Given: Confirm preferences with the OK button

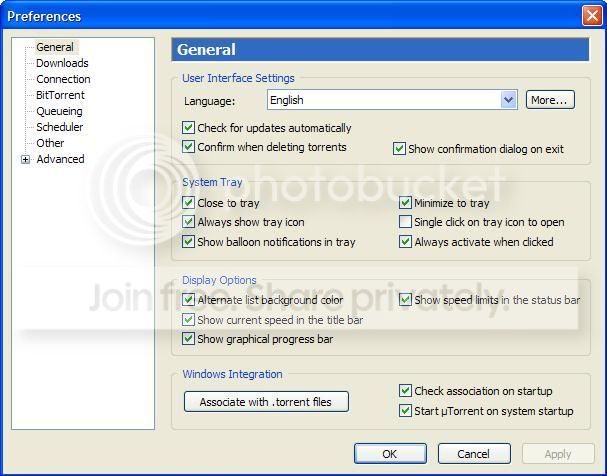Looking at the screenshot, I should [390, 454].
